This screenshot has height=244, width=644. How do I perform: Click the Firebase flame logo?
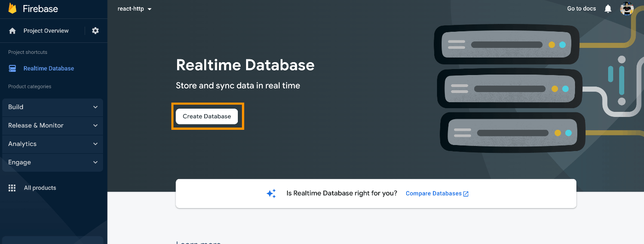[x=12, y=8]
